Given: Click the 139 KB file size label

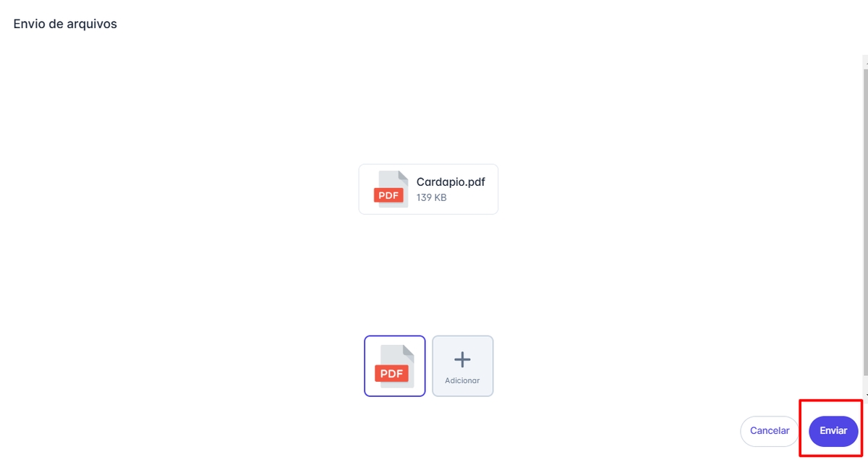Looking at the screenshot, I should [x=432, y=197].
